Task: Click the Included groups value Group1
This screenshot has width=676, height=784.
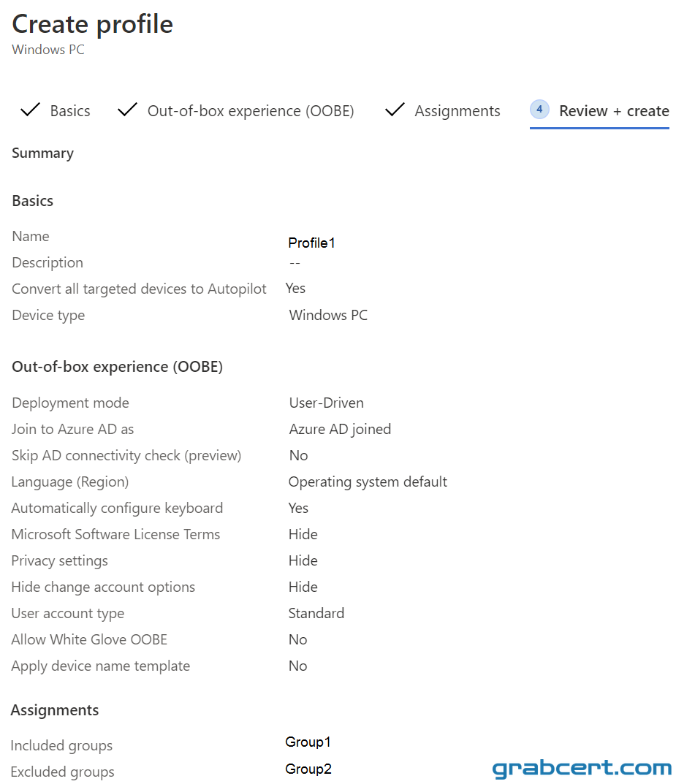Action: click(308, 742)
